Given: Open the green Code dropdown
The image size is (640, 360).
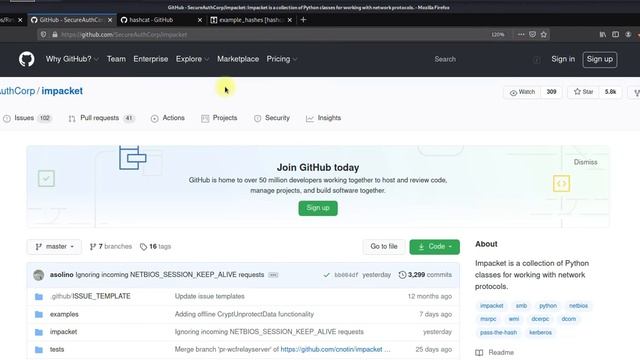Looking at the screenshot, I should coord(434,247).
